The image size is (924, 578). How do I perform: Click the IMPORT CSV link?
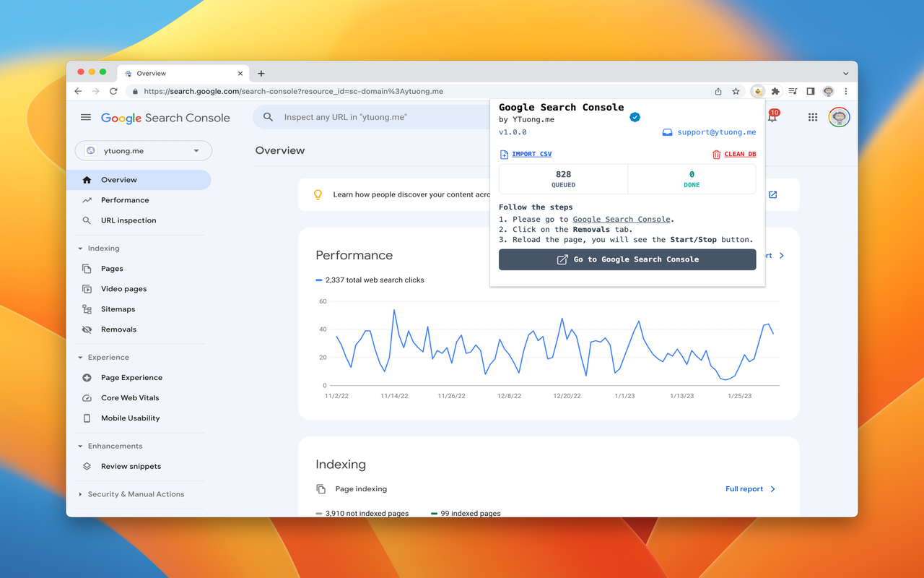(532, 154)
